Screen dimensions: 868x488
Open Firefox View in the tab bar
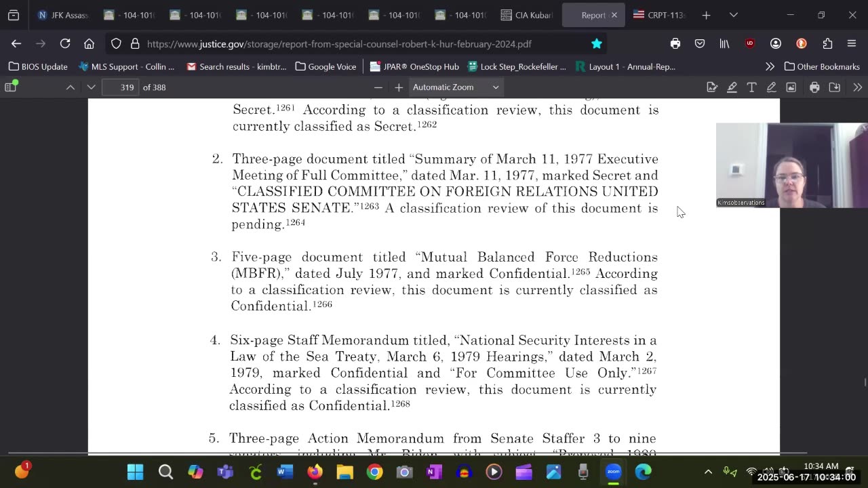[14, 15]
